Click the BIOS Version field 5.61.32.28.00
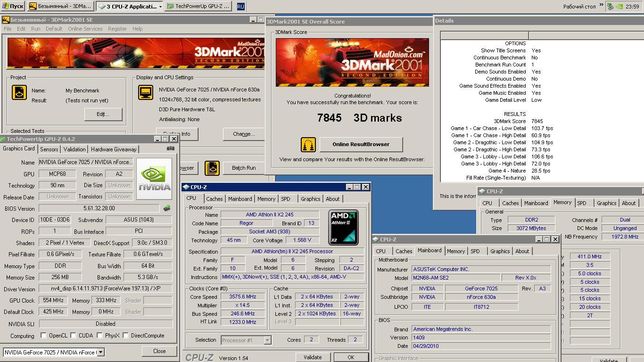Image resolution: width=644 pixels, height=362 pixels. click(99, 208)
